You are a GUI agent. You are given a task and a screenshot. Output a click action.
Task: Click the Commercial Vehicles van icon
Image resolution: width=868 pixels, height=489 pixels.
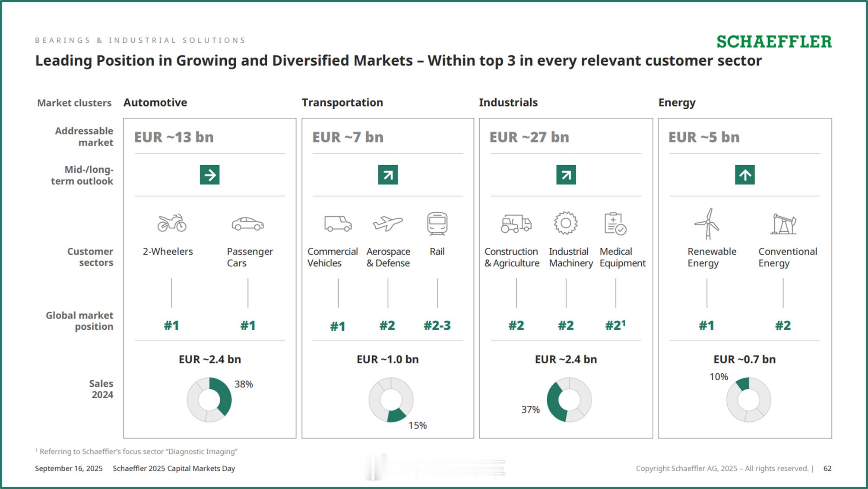[338, 224]
